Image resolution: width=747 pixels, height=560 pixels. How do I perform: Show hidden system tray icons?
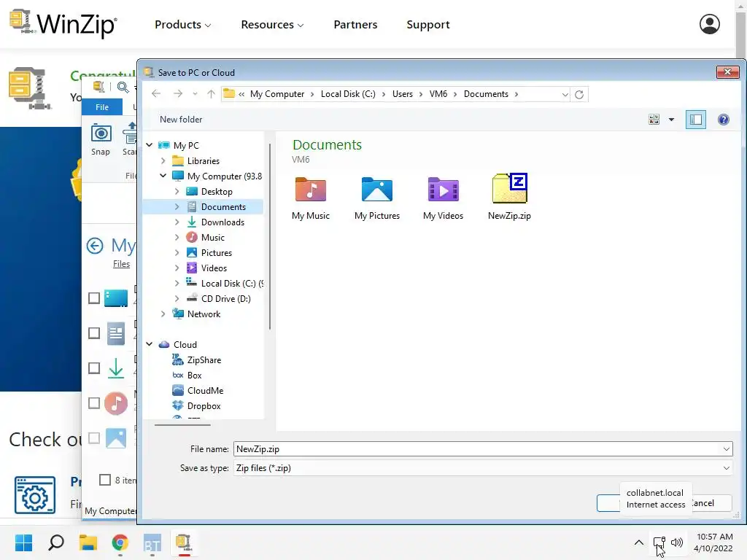click(639, 542)
